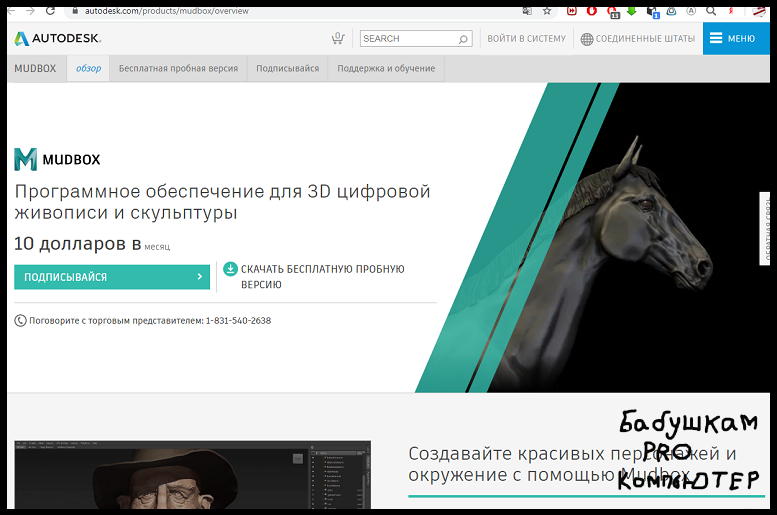Open the МЕНЮ hamburger menu
The width and height of the screenshot is (777, 515).
pos(736,38)
